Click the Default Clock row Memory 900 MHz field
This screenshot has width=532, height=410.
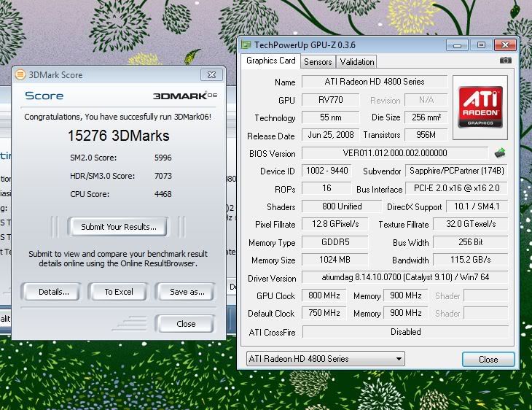click(405, 313)
